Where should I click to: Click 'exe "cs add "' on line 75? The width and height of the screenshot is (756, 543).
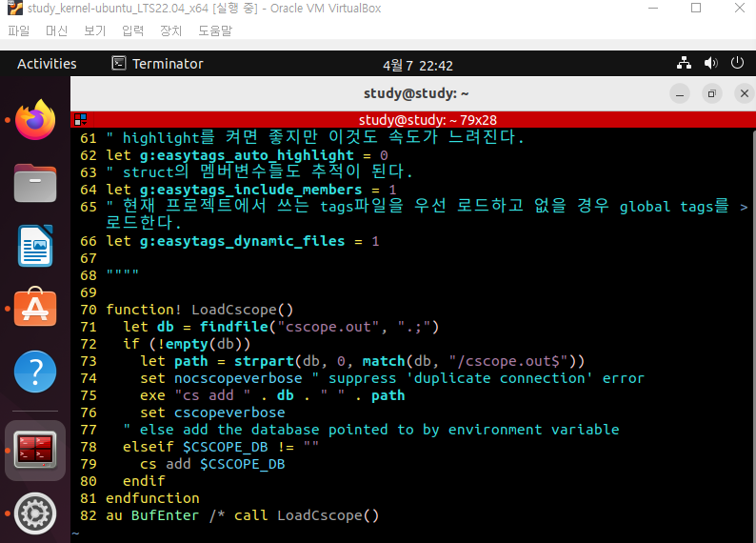(x=195, y=395)
